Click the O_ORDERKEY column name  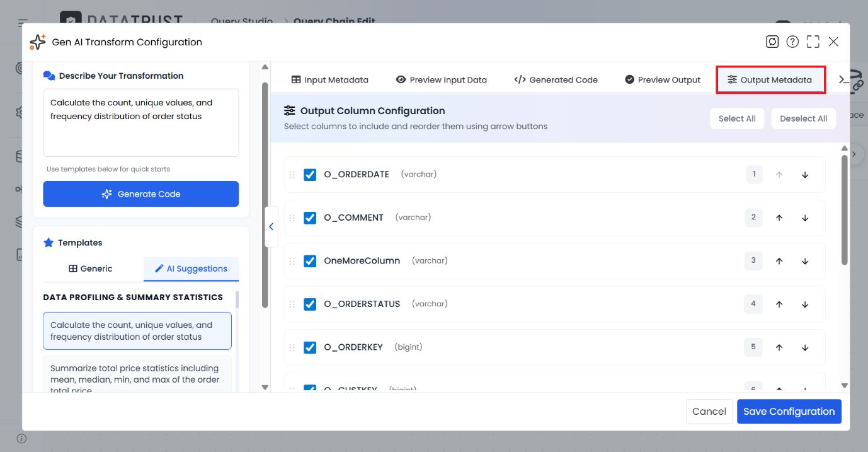pos(353,347)
